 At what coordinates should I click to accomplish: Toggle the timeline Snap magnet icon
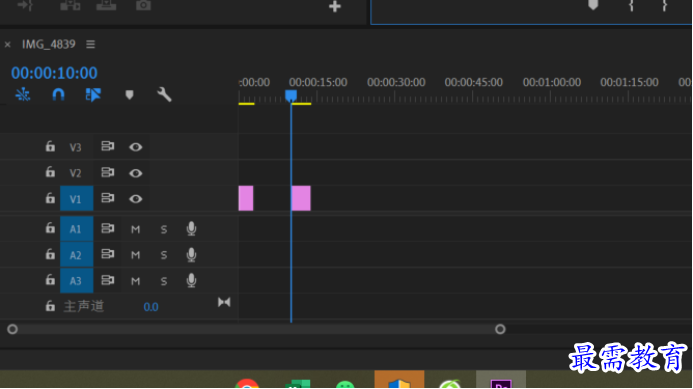pos(58,95)
